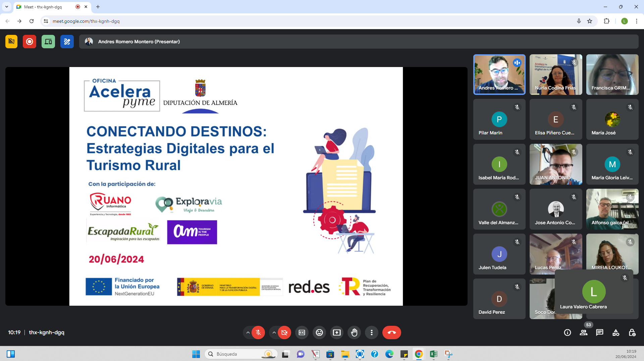Image resolution: width=644 pixels, height=361 pixels.
Task: Open the chat with everyone panel
Action: [x=600, y=333]
